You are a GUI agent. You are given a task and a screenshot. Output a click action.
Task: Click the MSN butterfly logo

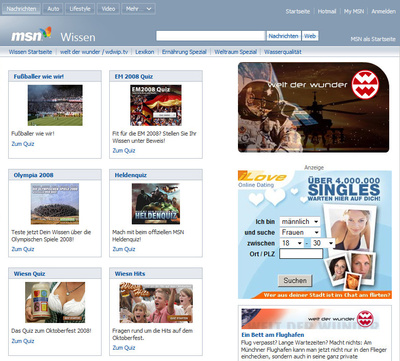[31, 34]
